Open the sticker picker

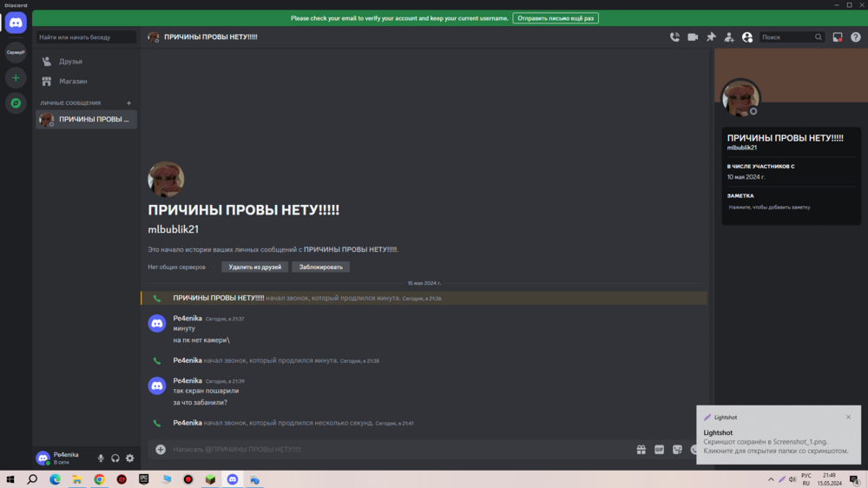pyautogui.click(x=677, y=449)
